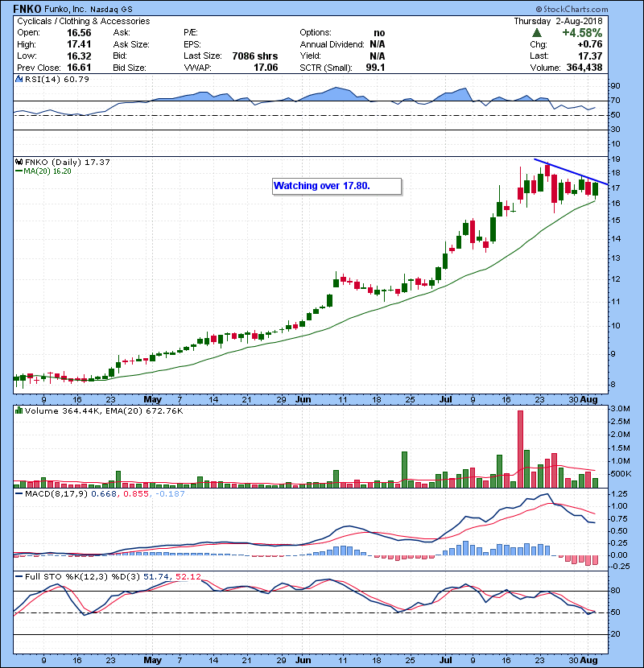Image resolution: width=644 pixels, height=668 pixels.
Task: Click the Jun label on bottom date axis
Action: tap(303, 660)
